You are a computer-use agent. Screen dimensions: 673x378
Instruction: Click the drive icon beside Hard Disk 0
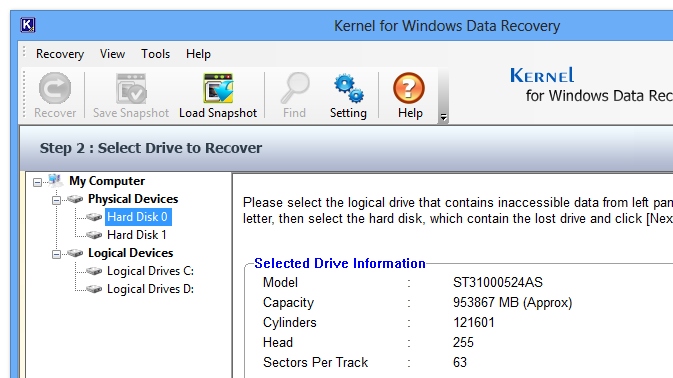coord(94,217)
